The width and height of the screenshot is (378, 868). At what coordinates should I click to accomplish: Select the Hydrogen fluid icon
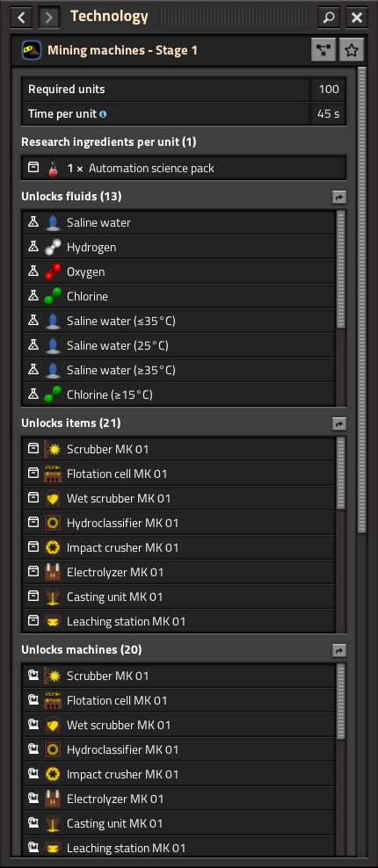53,247
